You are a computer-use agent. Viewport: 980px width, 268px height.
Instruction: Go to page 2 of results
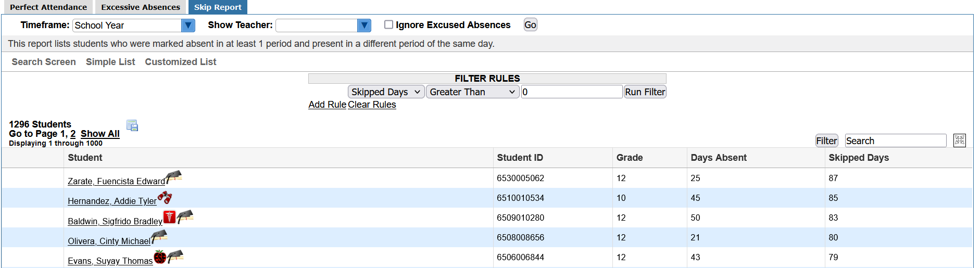(x=73, y=134)
